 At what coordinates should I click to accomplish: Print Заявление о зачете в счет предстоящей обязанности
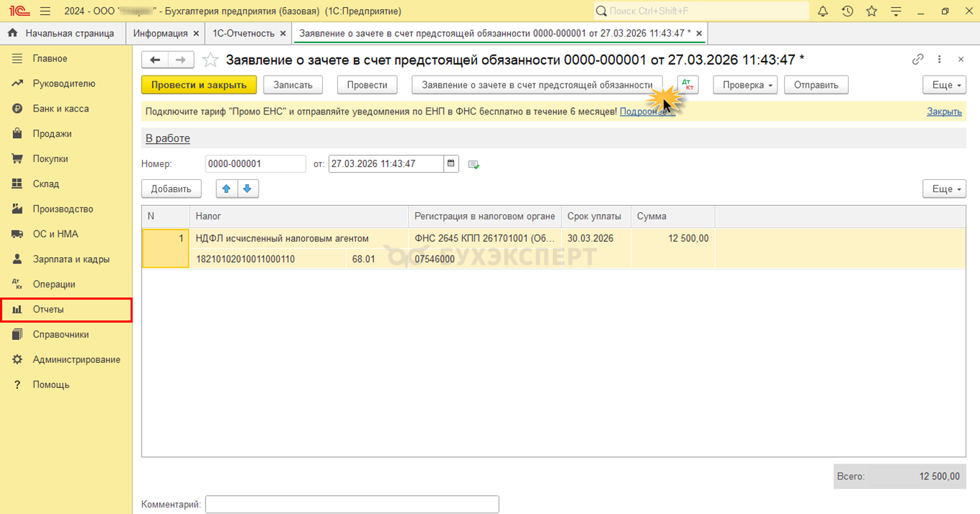pyautogui.click(x=537, y=85)
